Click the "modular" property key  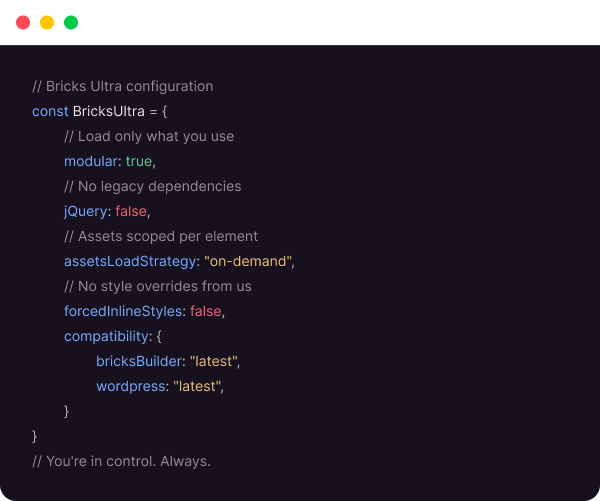[x=92, y=161]
